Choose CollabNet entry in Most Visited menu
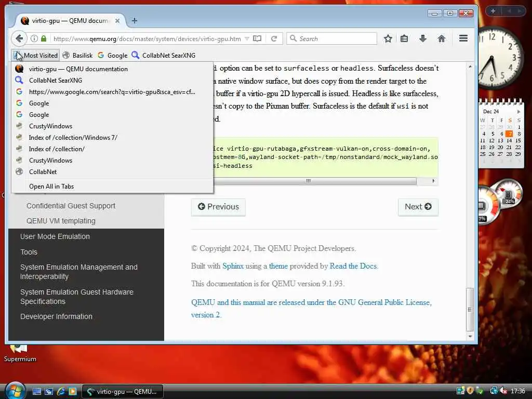Image resolution: width=532 pixels, height=399 pixels. (112, 172)
